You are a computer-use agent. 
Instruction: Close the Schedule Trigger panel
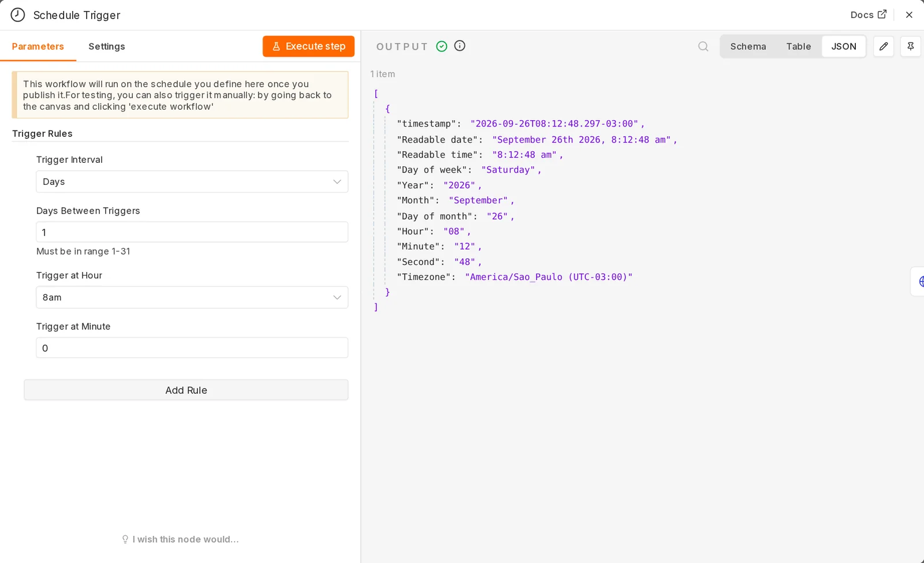pos(909,15)
